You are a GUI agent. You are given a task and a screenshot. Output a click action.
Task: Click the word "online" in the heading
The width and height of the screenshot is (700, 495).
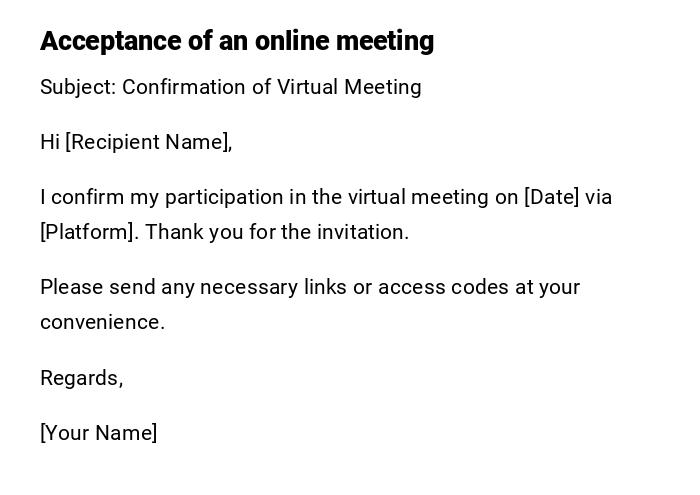[292, 41]
